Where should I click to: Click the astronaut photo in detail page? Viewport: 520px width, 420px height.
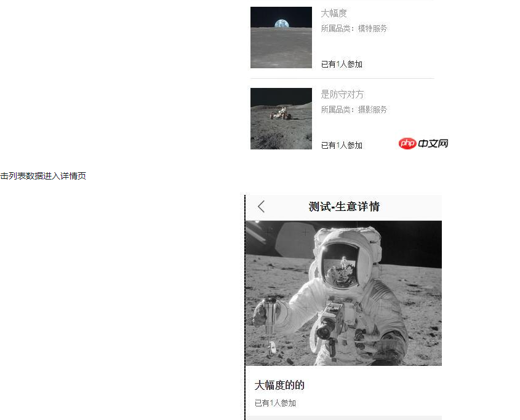343,293
